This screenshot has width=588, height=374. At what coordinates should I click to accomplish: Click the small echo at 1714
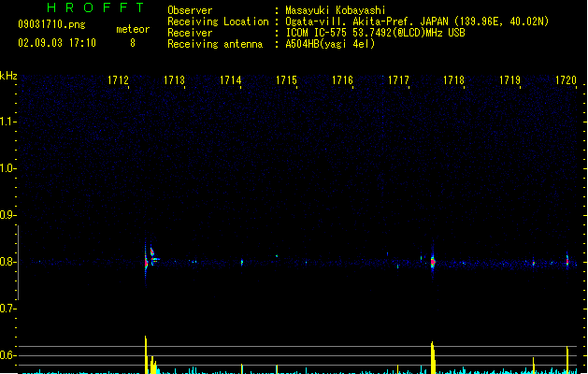tap(242, 262)
